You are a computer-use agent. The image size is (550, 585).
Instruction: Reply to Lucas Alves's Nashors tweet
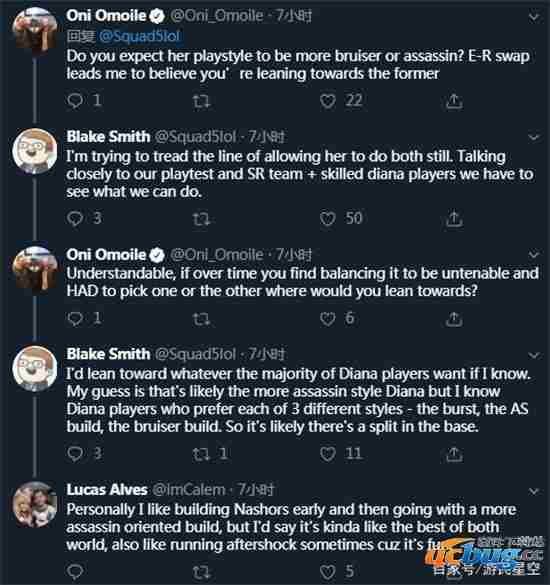pos(75,572)
